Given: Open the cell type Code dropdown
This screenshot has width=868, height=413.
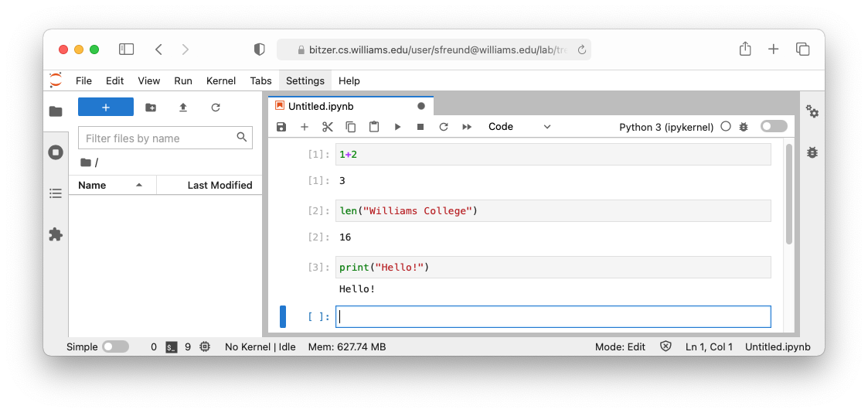Looking at the screenshot, I should tap(519, 127).
